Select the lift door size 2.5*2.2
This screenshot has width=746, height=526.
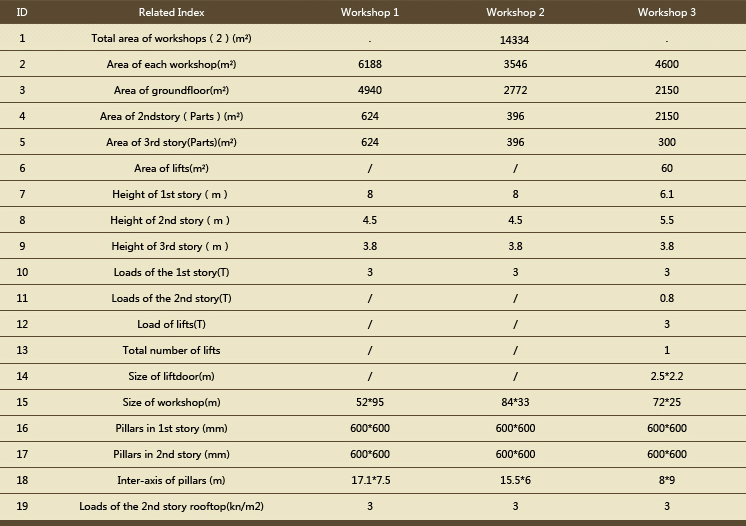(x=667, y=376)
